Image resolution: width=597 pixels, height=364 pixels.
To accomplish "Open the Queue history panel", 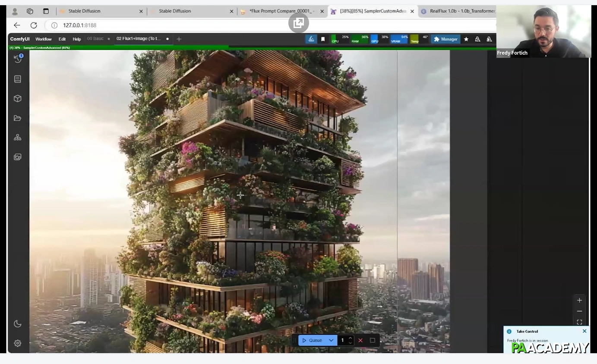I will tap(17, 59).
